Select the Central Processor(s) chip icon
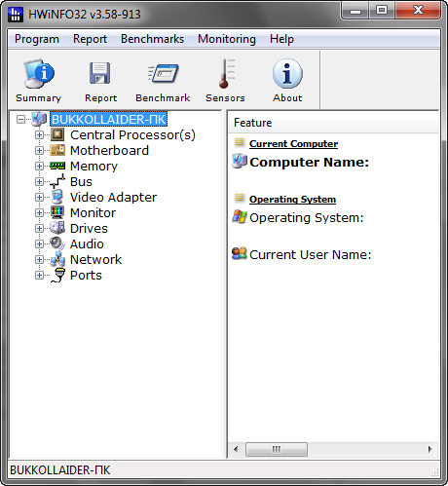 [x=57, y=134]
